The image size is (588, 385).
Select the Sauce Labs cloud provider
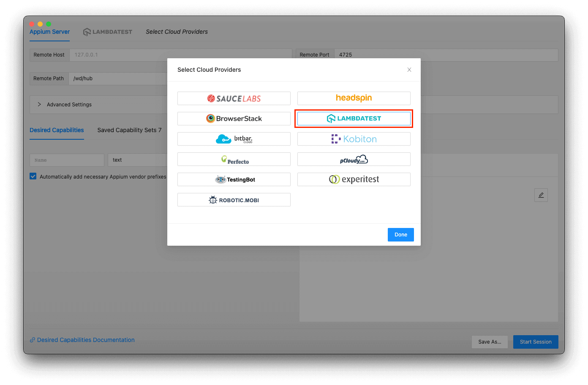tap(234, 98)
